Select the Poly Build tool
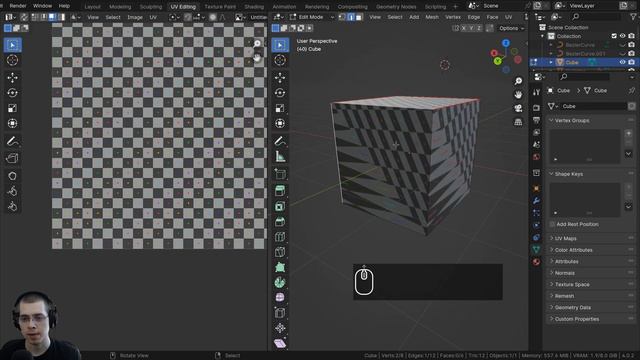 pyautogui.click(x=280, y=267)
